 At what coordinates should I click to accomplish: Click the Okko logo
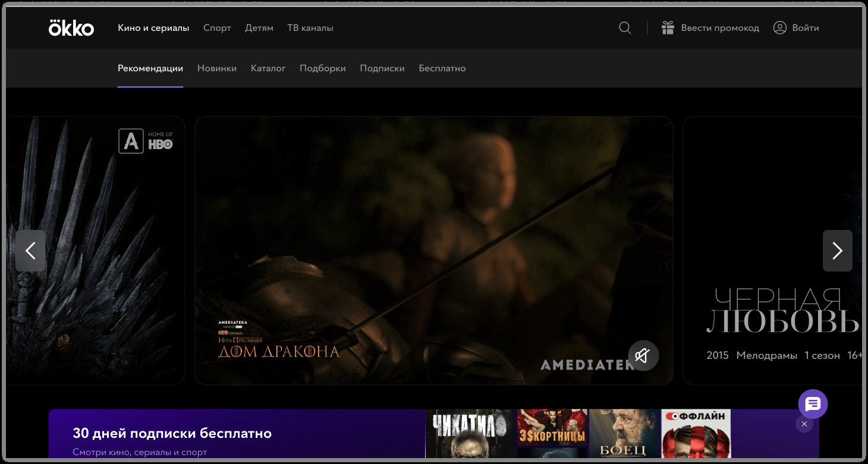point(71,28)
